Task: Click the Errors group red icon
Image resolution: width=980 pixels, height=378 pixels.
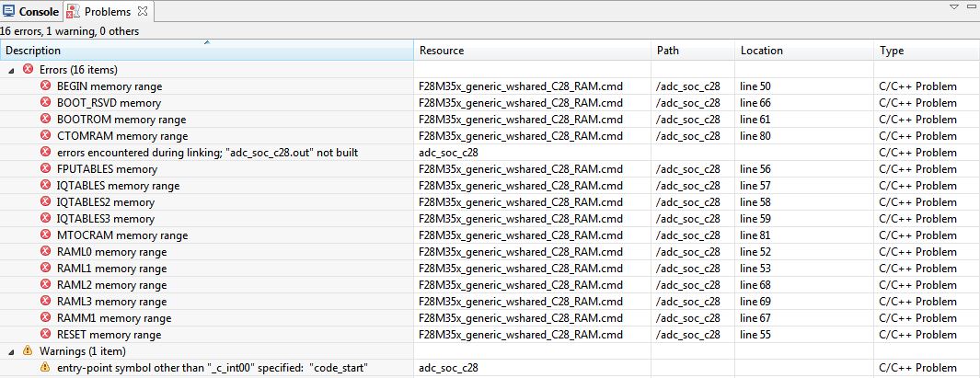Action: (x=28, y=69)
